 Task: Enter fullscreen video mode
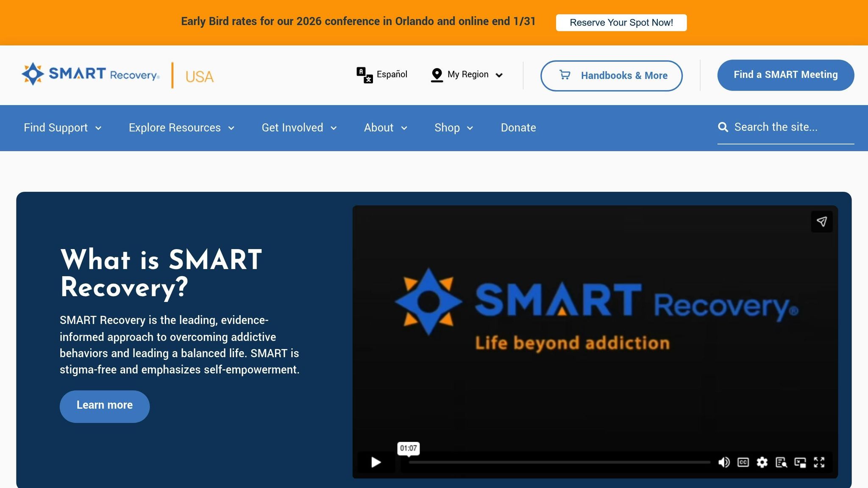coord(819,462)
